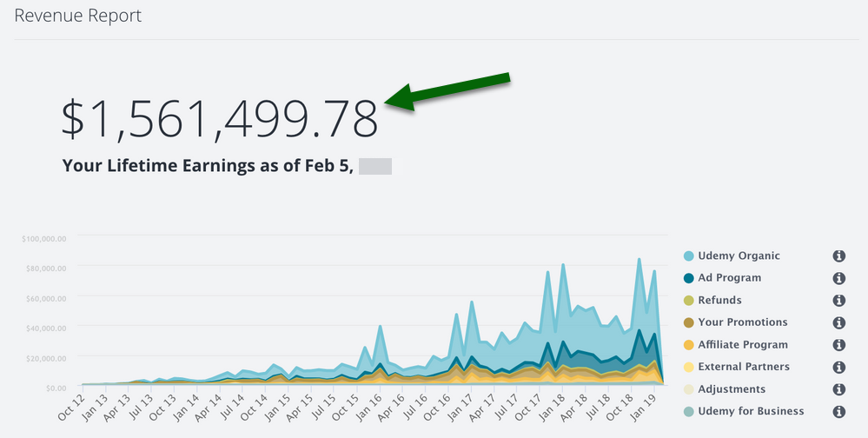Click the Ad Program dark teal swatch
The image size is (868, 438).
689,278
